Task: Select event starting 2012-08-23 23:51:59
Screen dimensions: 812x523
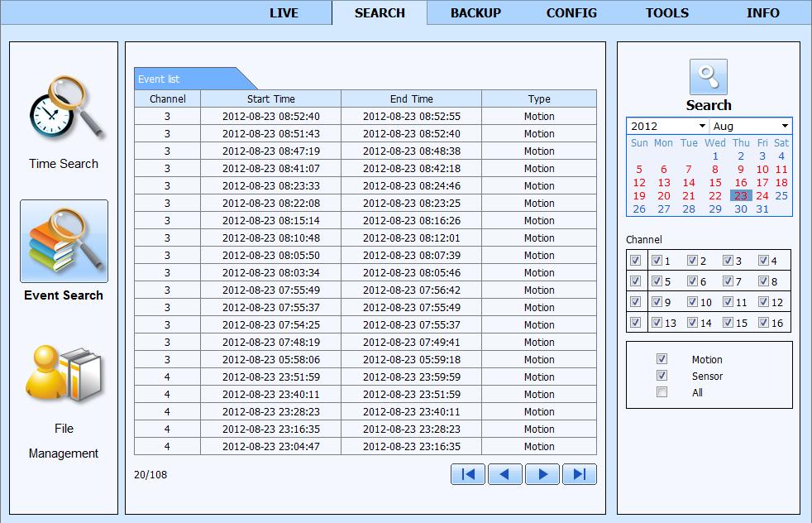Action: click(x=365, y=377)
